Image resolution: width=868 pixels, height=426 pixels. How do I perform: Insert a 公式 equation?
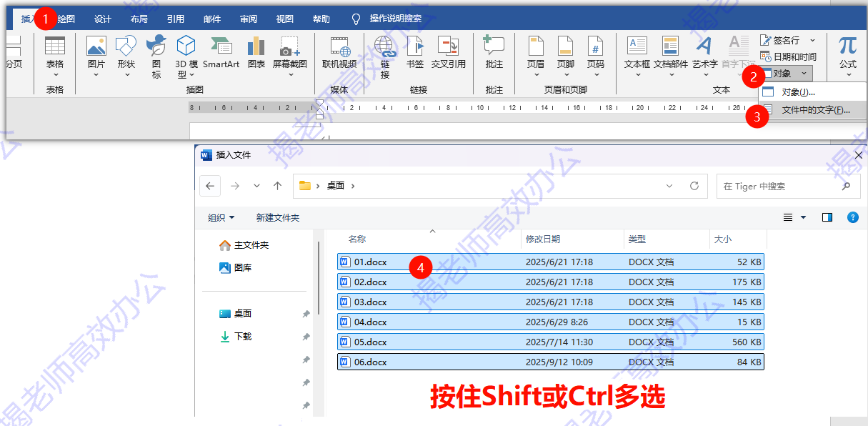click(847, 56)
